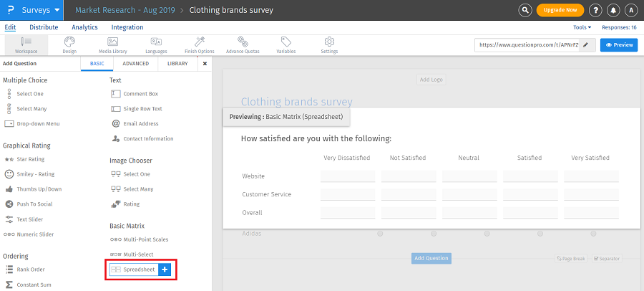Click the Variables tag icon
This screenshot has height=291, width=644.
pos(286,44)
